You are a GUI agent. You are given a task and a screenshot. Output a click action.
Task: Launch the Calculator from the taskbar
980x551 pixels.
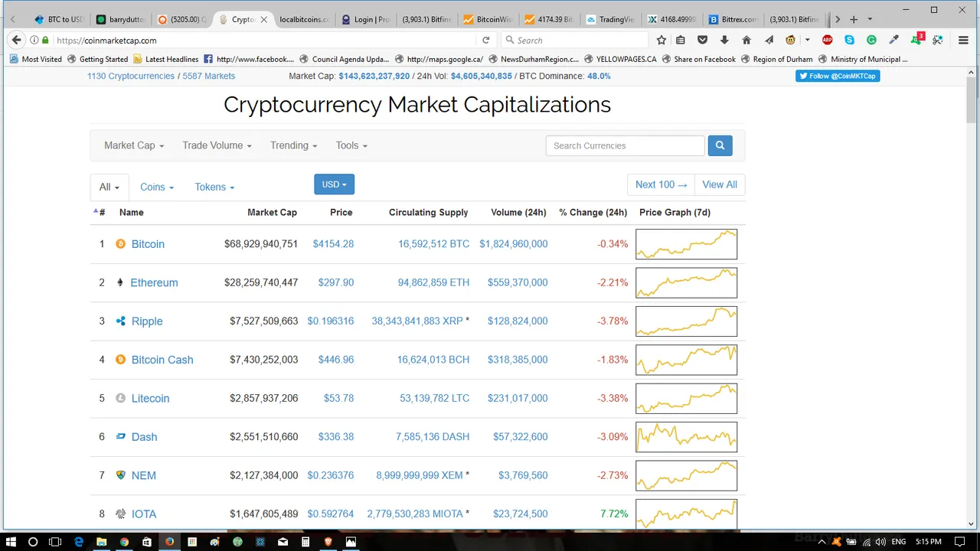(x=305, y=542)
